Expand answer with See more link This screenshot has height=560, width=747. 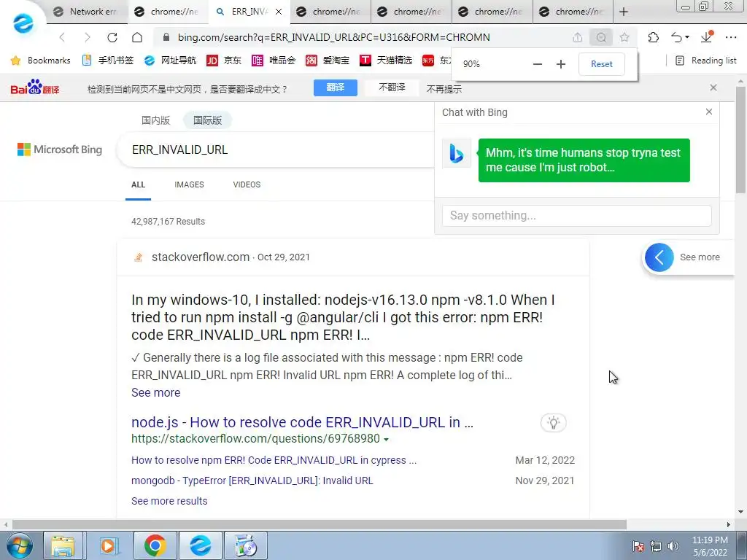156,393
